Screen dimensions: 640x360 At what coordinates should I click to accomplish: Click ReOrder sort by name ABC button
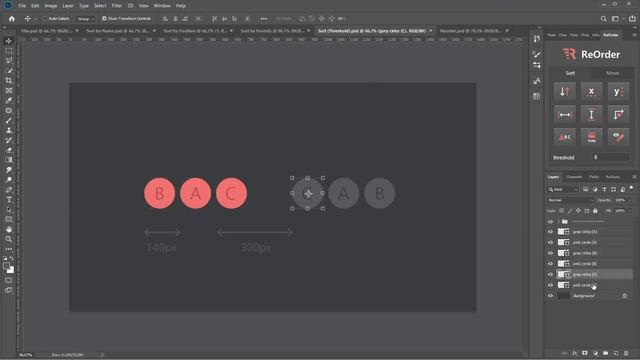(564, 138)
